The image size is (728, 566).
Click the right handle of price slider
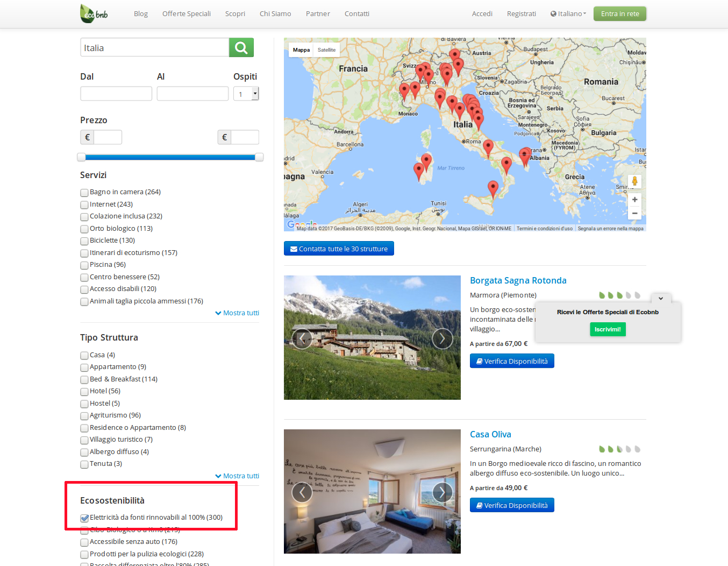pos(259,157)
